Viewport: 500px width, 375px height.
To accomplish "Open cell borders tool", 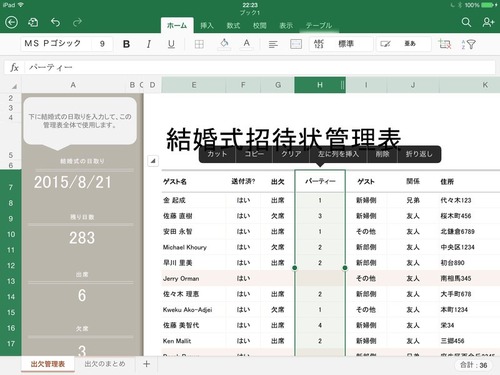I will [x=199, y=44].
